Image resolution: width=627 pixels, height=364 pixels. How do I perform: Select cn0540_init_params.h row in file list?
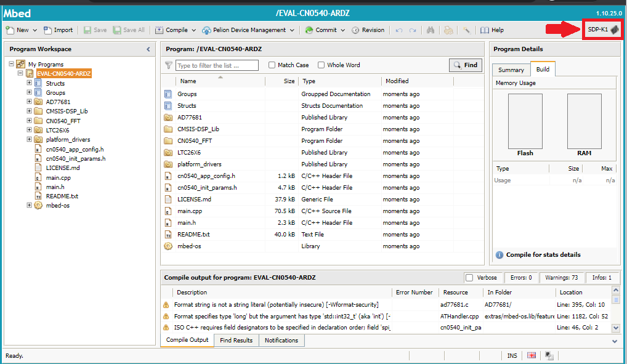click(322, 188)
